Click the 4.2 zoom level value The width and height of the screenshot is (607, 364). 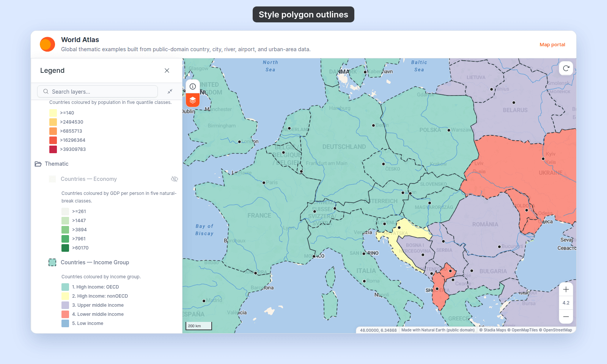pyautogui.click(x=566, y=303)
